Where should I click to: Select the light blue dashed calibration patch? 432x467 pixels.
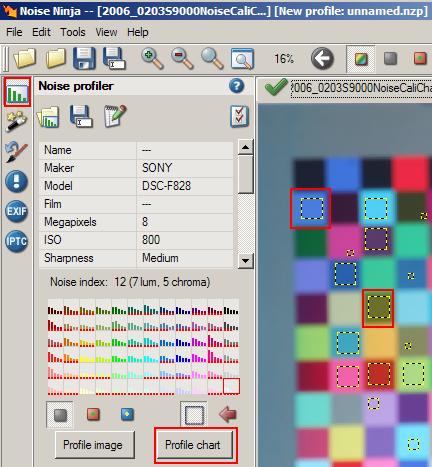point(312,209)
